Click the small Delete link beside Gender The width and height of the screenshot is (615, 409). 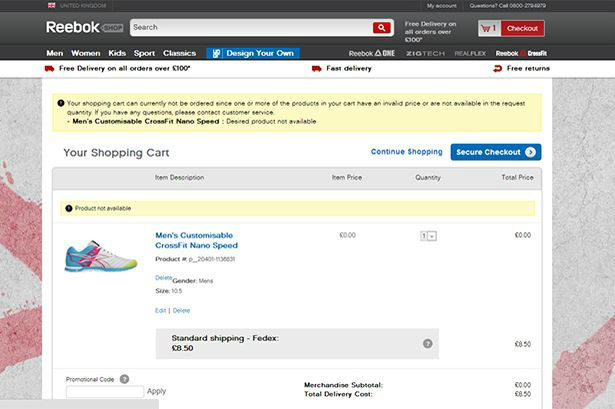tap(164, 278)
